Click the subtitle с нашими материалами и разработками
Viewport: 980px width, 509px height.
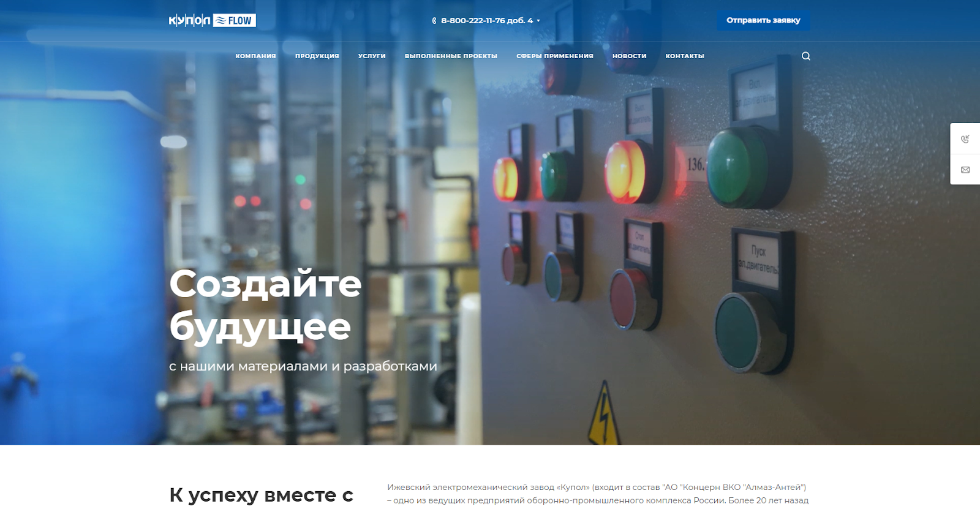pyautogui.click(x=303, y=366)
